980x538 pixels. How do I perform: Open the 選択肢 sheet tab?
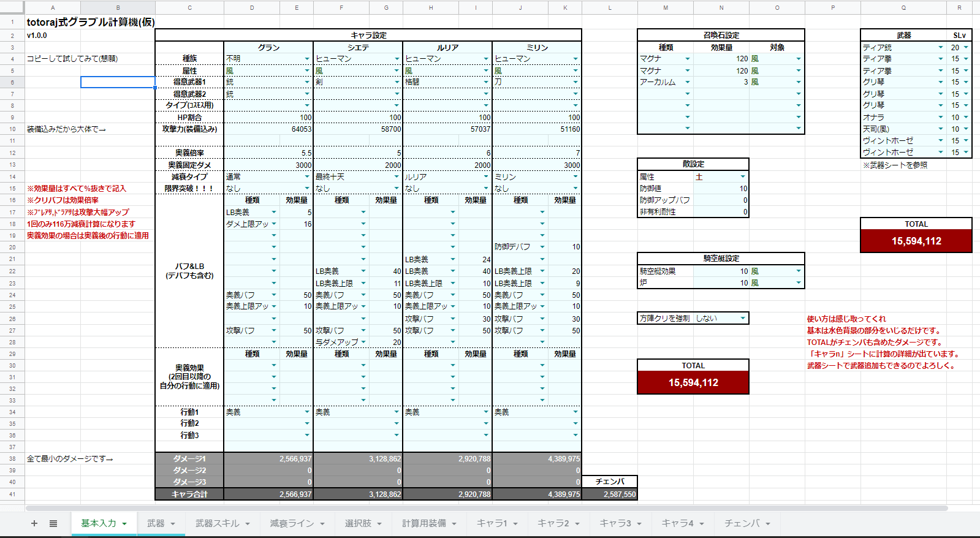pyautogui.click(x=363, y=523)
